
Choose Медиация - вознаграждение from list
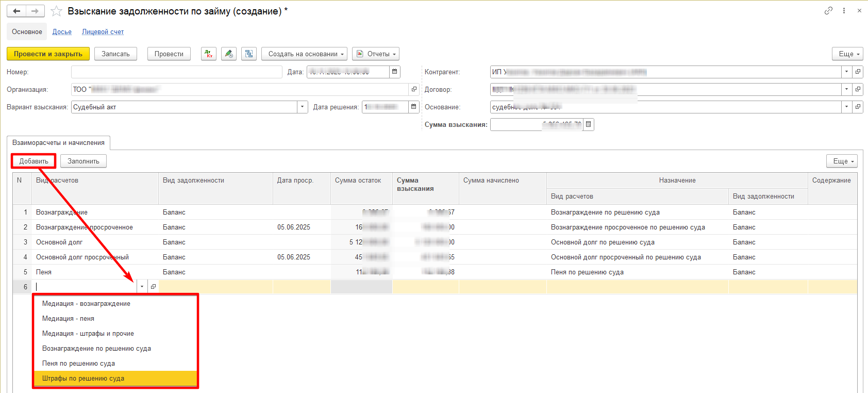click(115, 304)
